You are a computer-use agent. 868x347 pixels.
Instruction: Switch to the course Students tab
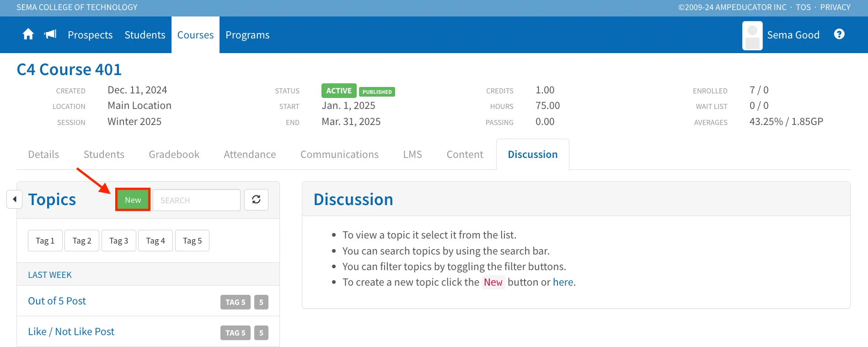(x=104, y=154)
